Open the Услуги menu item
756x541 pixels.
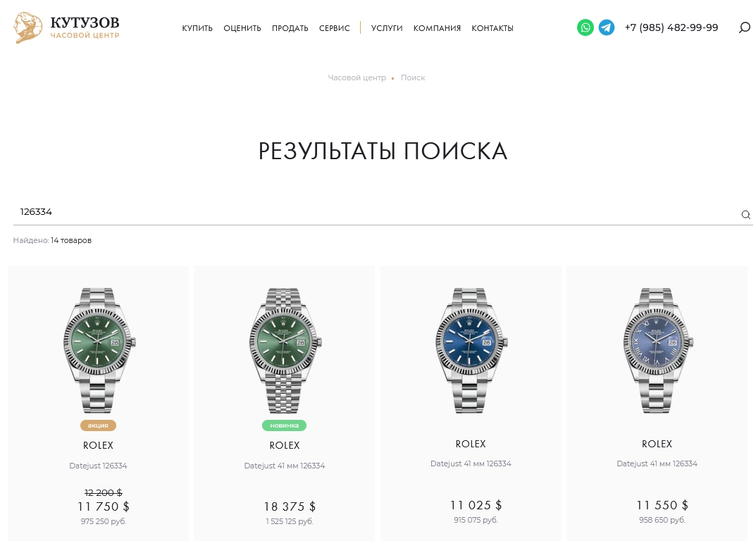pos(387,28)
